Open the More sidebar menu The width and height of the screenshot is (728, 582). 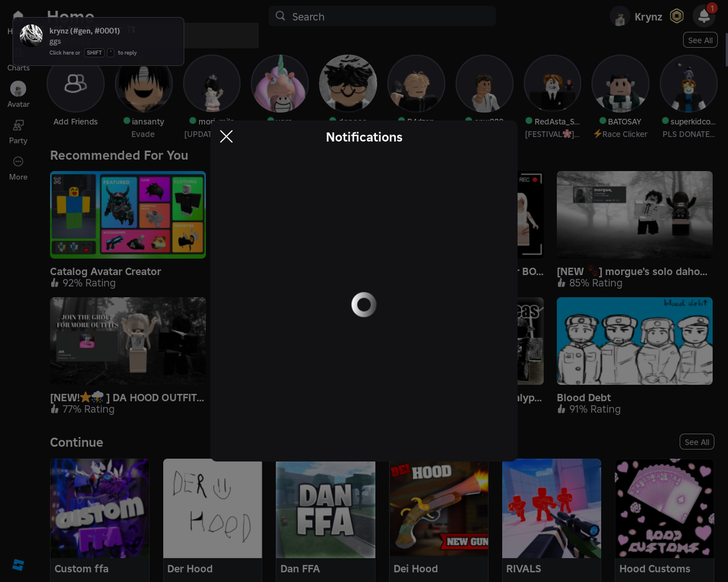point(18,161)
